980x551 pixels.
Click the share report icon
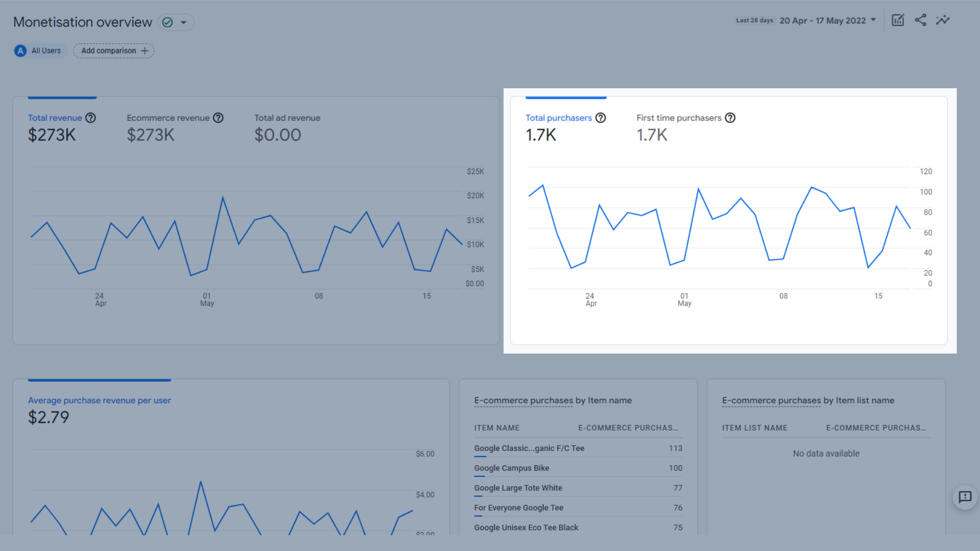(x=920, y=20)
